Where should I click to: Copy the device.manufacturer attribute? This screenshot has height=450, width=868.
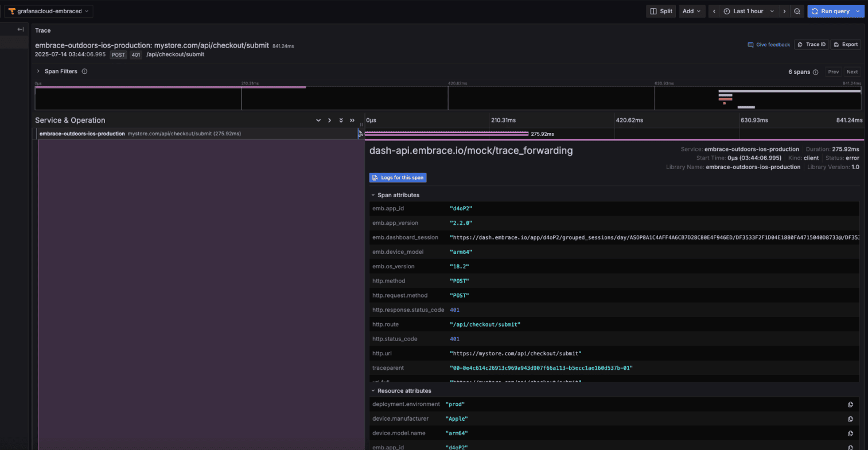(851, 419)
